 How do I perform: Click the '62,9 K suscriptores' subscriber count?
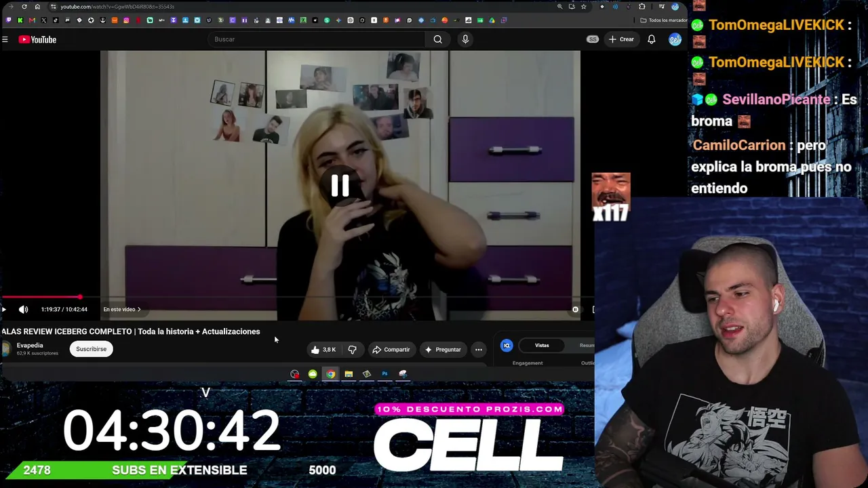37,353
